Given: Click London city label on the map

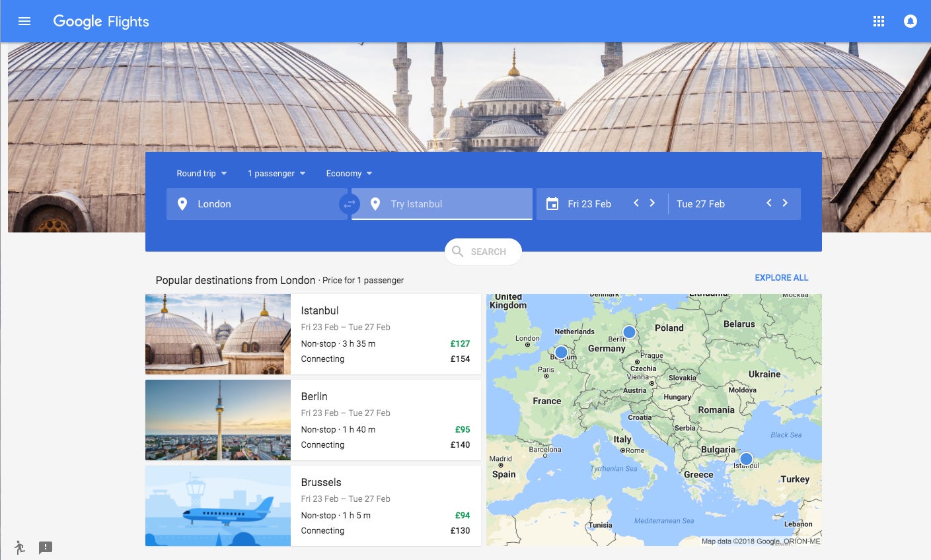Looking at the screenshot, I should 527,338.
